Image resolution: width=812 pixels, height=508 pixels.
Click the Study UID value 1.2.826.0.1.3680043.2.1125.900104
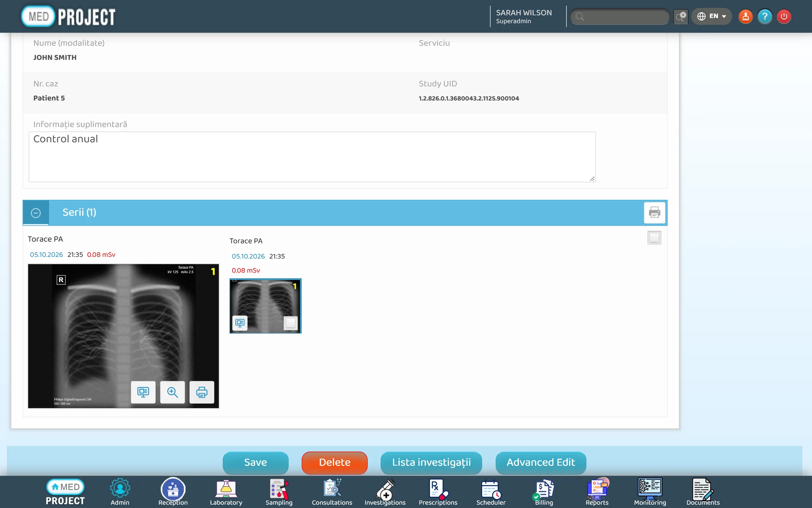coord(469,98)
